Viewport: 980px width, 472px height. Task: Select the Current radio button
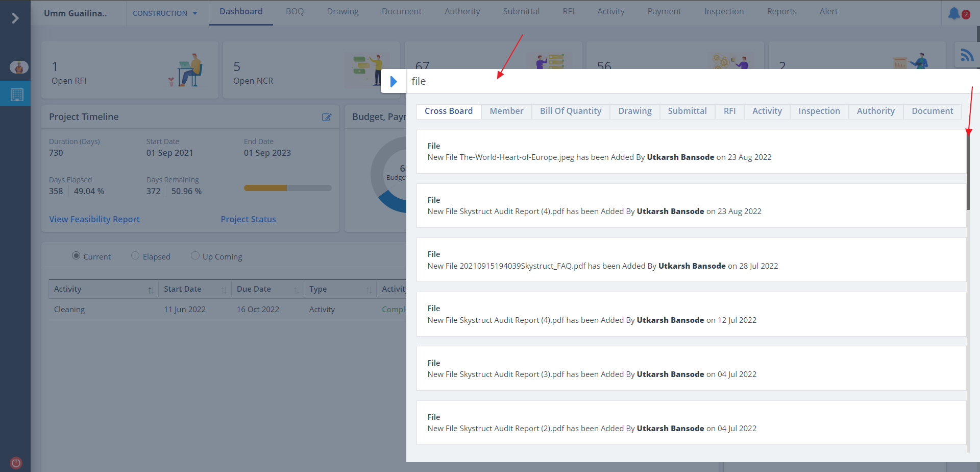click(x=76, y=255)
